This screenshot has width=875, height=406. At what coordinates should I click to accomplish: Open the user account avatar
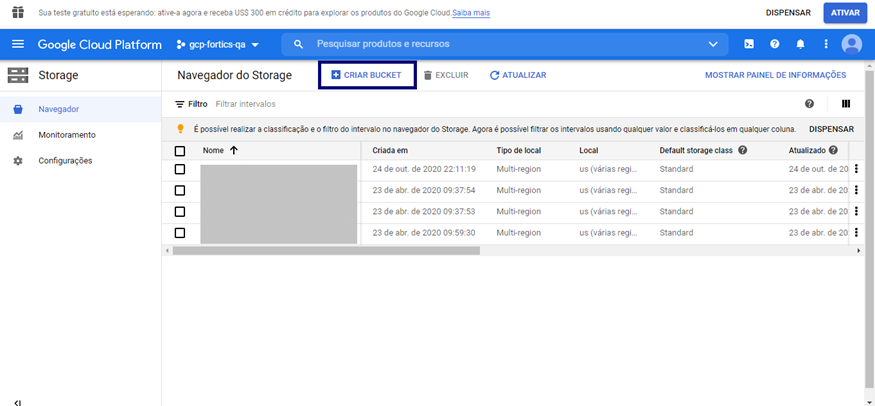coord(852,44)
